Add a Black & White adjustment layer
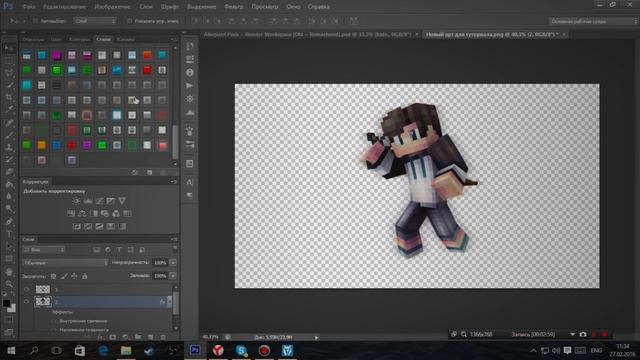The height and width of the screenshot is (360, 640). [94, 213]
